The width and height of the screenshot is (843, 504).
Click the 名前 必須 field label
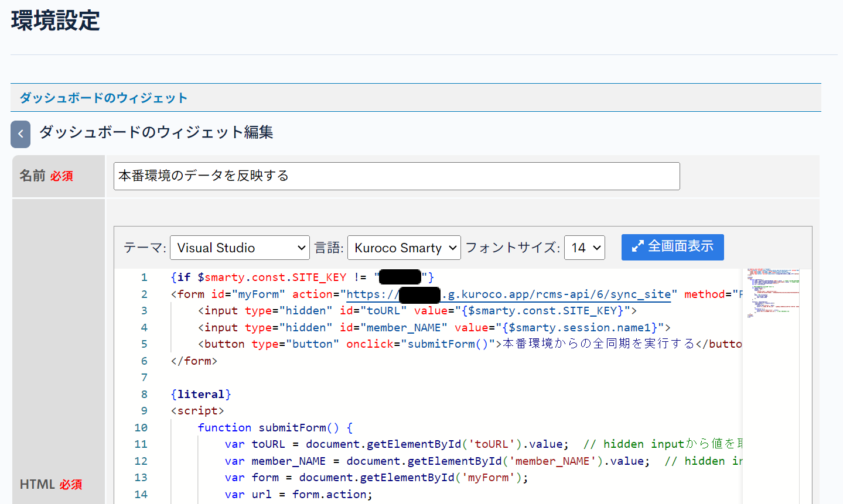coord(46,176)
